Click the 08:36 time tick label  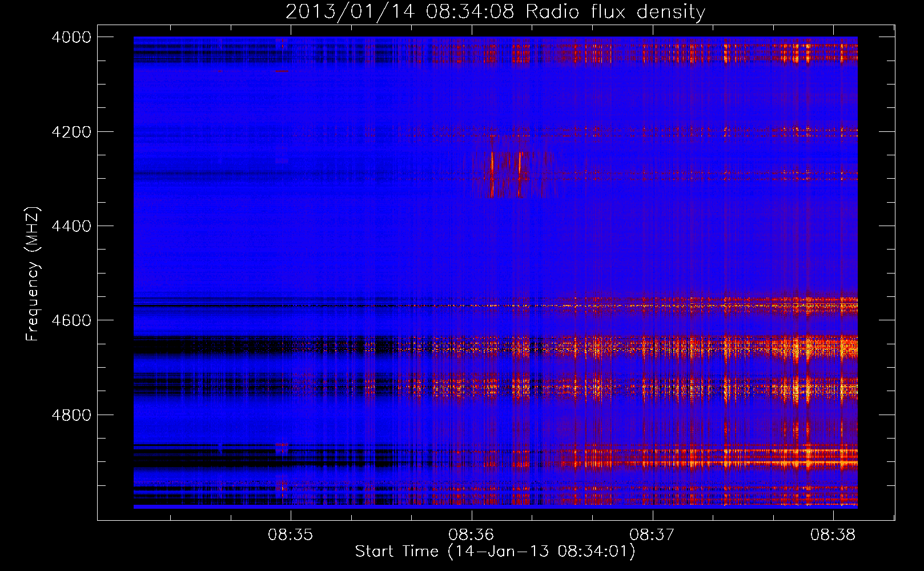(x=471, y=535)
